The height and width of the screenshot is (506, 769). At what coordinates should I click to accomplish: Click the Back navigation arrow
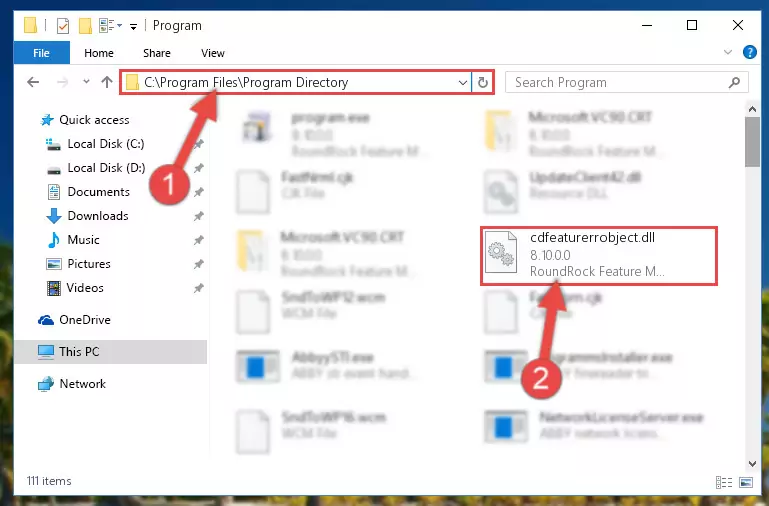33,82
